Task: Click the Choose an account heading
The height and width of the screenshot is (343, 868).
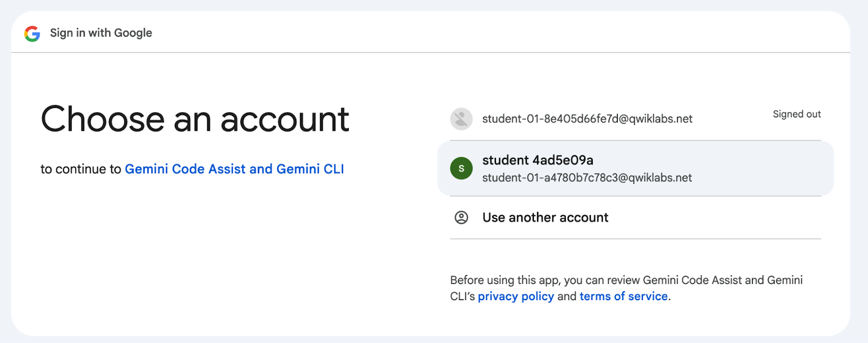Action: pyautogui.click(x=195, y=119)
